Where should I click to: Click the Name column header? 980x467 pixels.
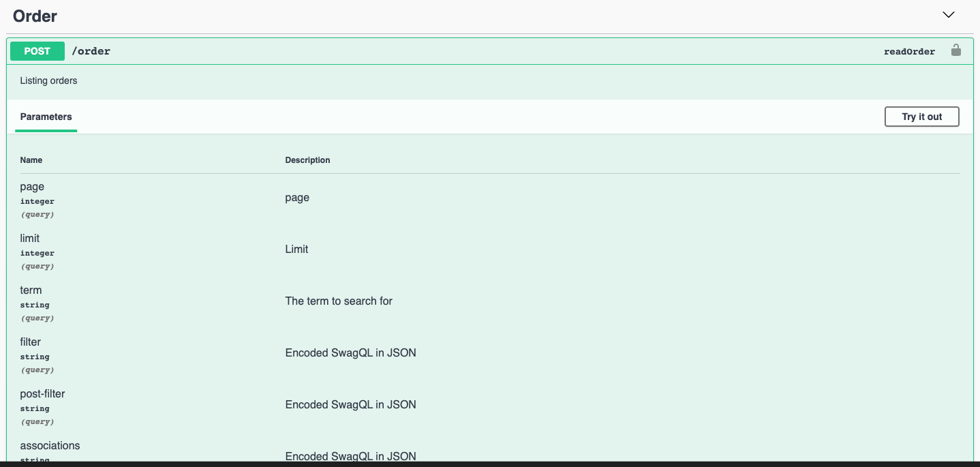click(31, 160)
